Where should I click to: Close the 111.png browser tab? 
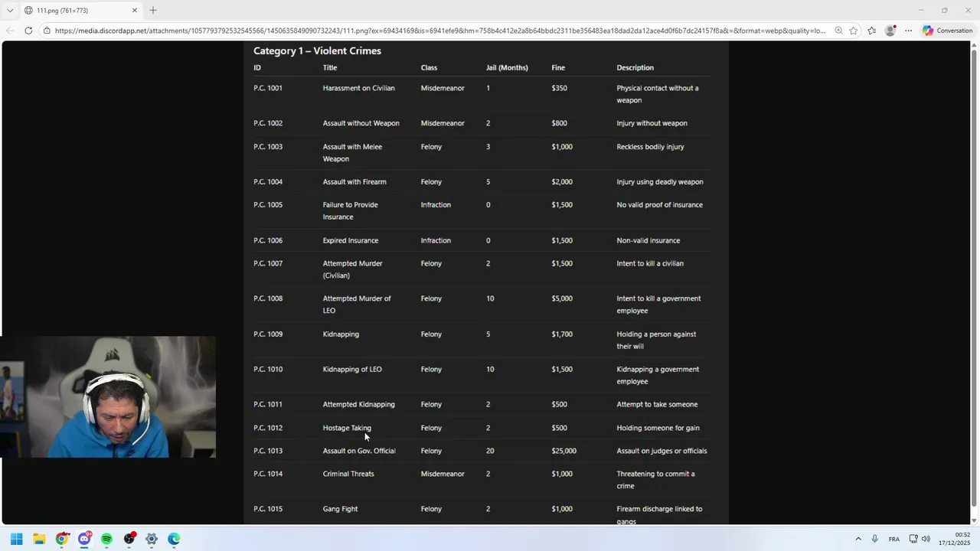point(135,11)
